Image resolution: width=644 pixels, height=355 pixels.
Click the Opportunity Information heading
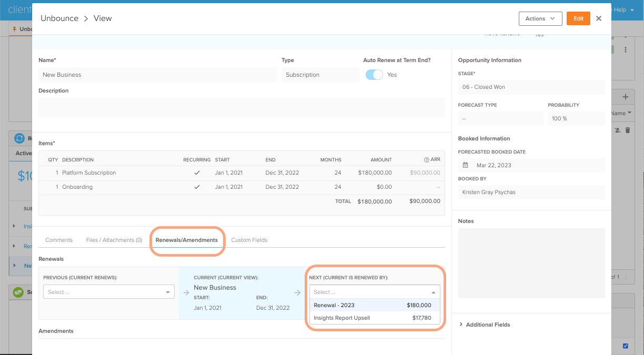(x=490, y=60)
